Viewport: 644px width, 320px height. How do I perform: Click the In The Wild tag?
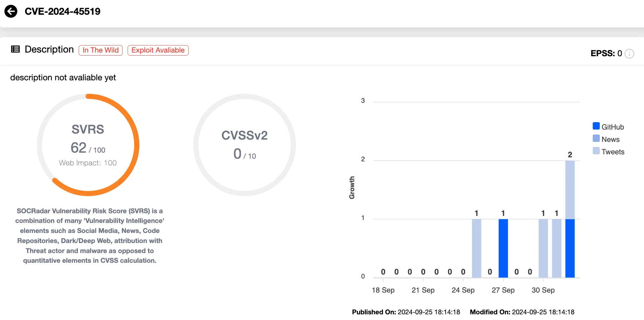pyautogui.click(x=101, y=50)
